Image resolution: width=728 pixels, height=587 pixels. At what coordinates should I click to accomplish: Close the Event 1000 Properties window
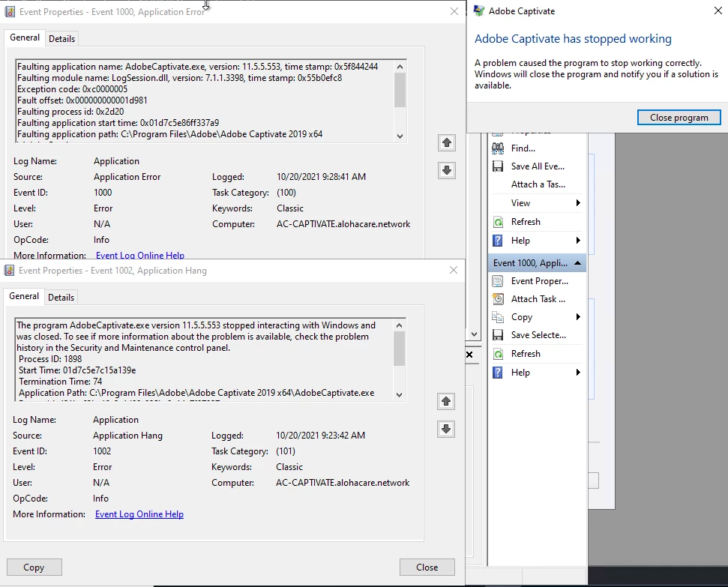[x=454, y=11]
